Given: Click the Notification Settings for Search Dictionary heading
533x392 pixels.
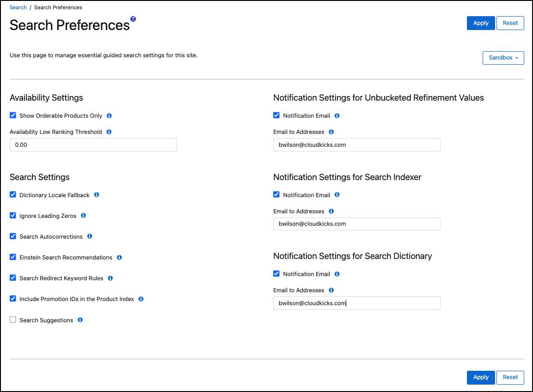Looking at the screenshot, I should point(353,256).
